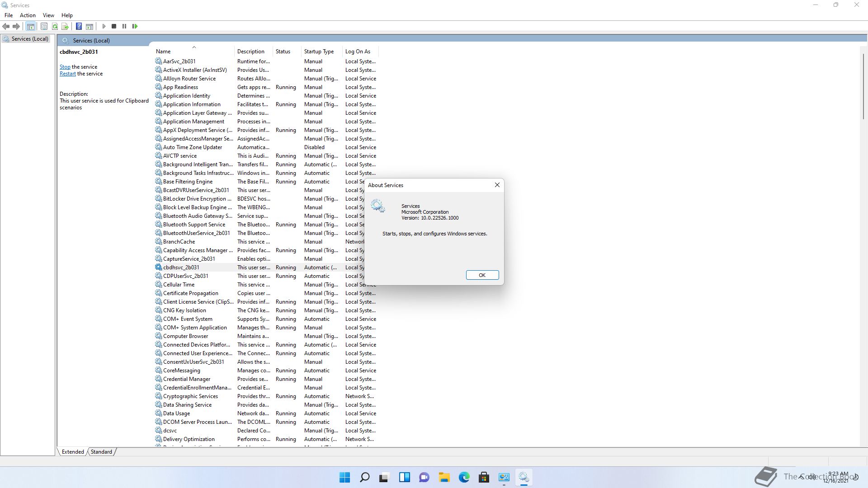Open the Action menu
Viewport: 868px width, 488px height.
[x=28, y=15]
